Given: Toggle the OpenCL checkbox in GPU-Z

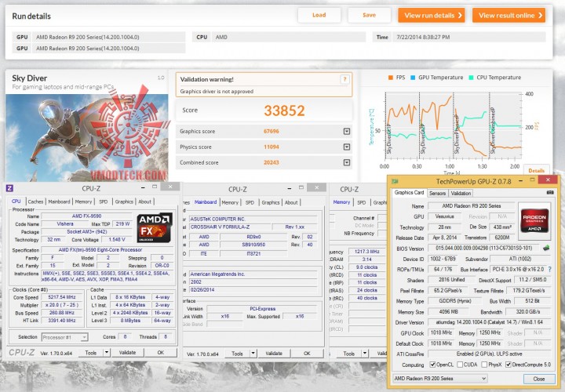Looking at the screenshot, I should [432, 365].
